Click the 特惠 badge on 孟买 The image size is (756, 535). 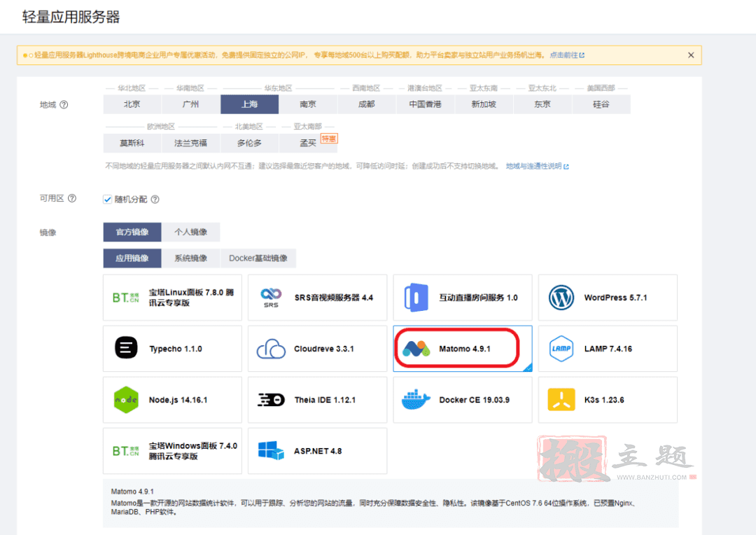(329, 139)
